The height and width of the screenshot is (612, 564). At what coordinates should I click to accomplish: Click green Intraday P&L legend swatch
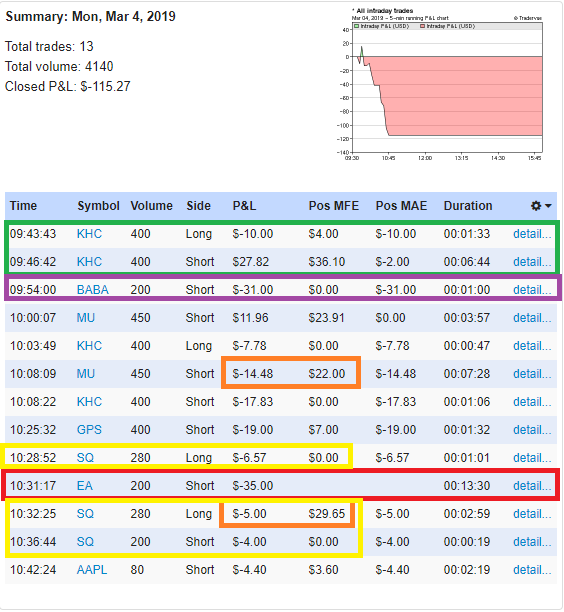356,26
